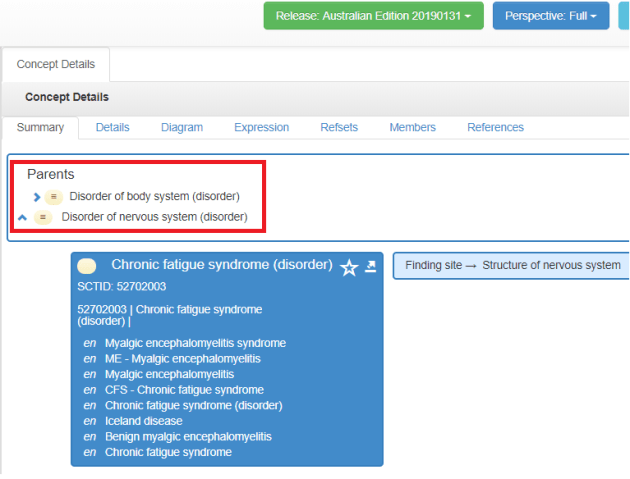
Task: Go to the Expression tab
Action: pos(261,128)
